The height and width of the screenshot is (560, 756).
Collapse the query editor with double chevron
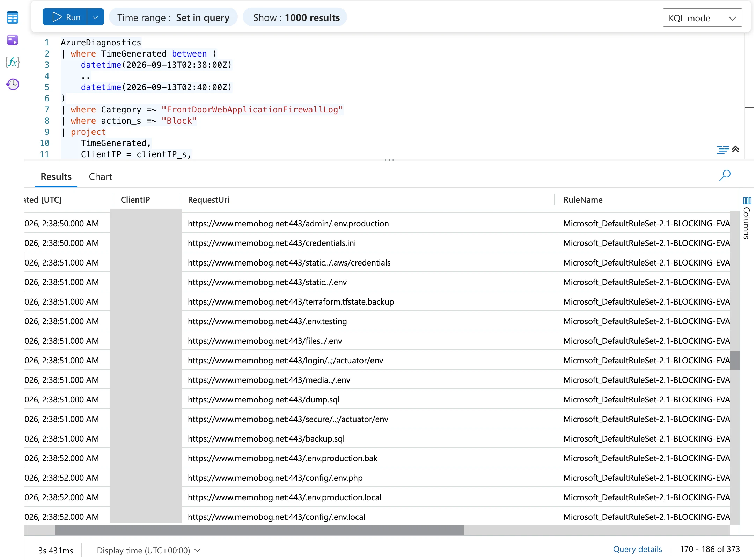pos(735,149)
